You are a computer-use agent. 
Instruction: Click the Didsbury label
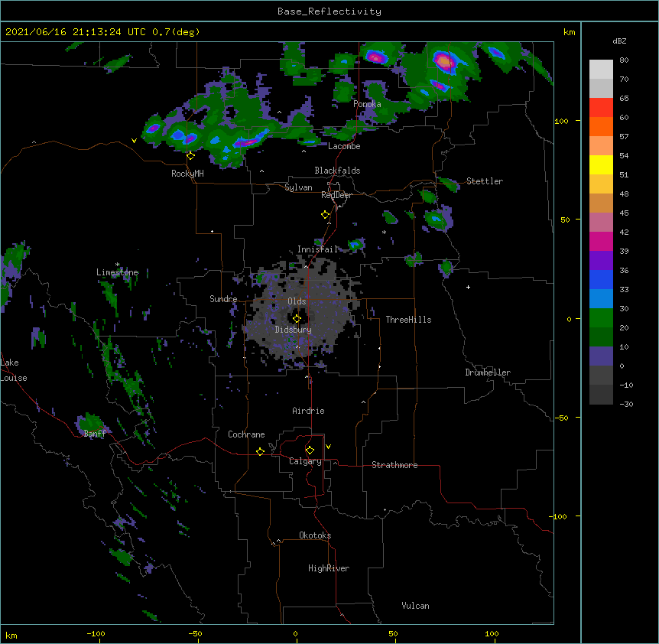294,330
